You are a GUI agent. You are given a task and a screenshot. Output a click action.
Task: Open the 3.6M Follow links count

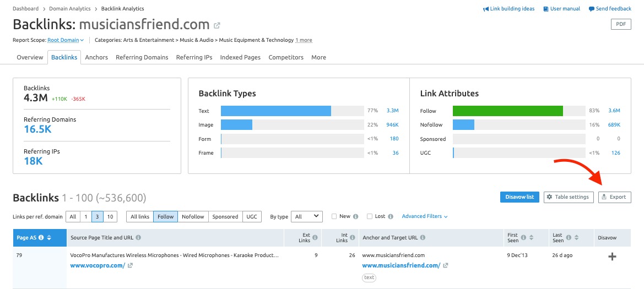[614, 111]
